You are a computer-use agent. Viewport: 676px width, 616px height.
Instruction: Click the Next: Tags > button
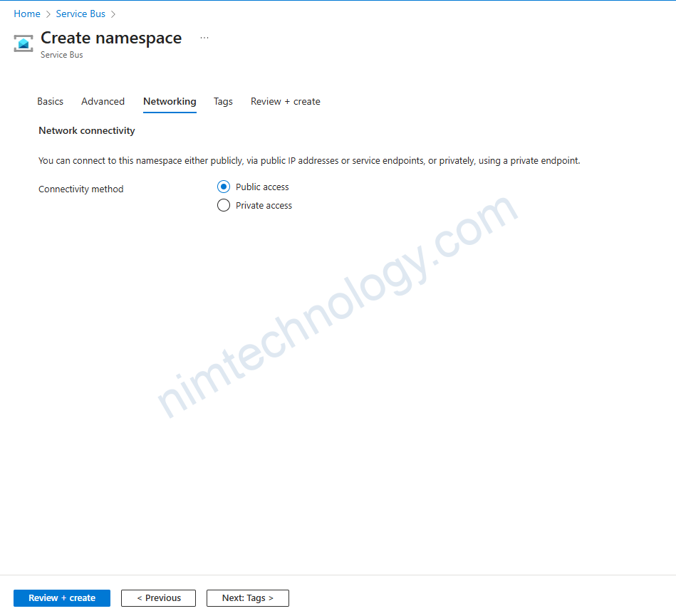pyautogui.click(x=247, y=598)
